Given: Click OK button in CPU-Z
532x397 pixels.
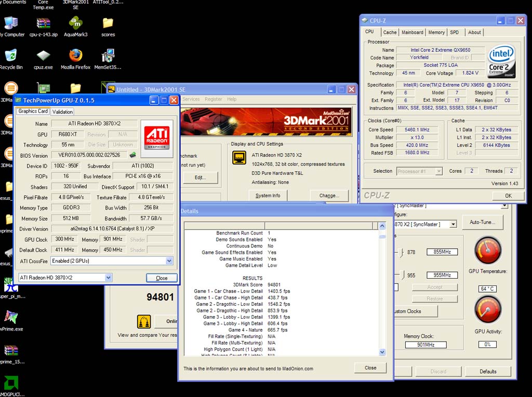Looking at the screenshot, I should 508,196.
